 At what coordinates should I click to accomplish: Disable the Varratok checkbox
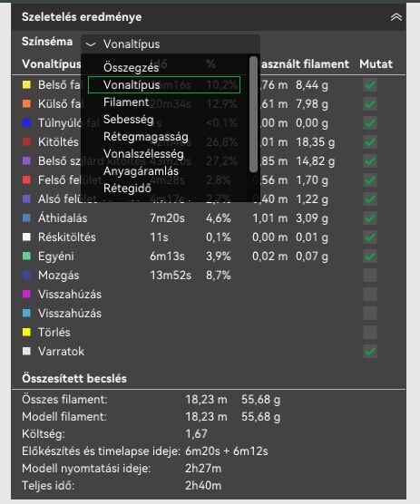click(x=370, y=352)
